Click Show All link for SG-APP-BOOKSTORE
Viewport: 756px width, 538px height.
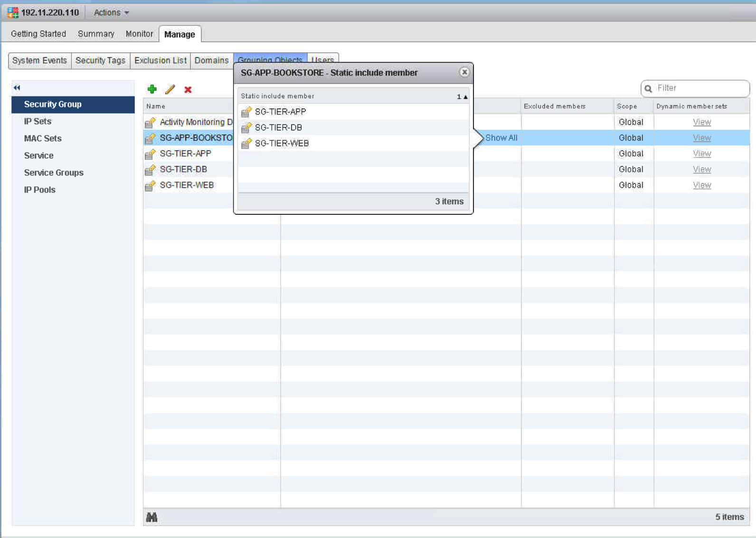pyautogui.click(x=501, y=138)
